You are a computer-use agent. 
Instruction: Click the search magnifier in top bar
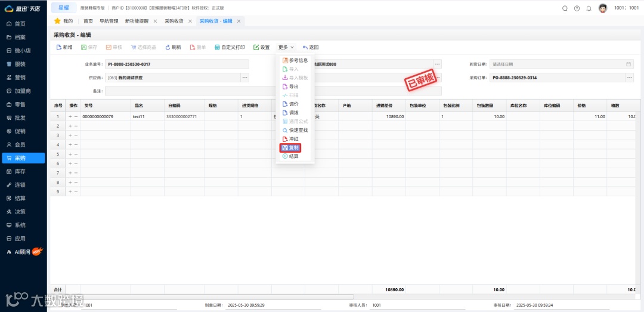click(565, 8)
